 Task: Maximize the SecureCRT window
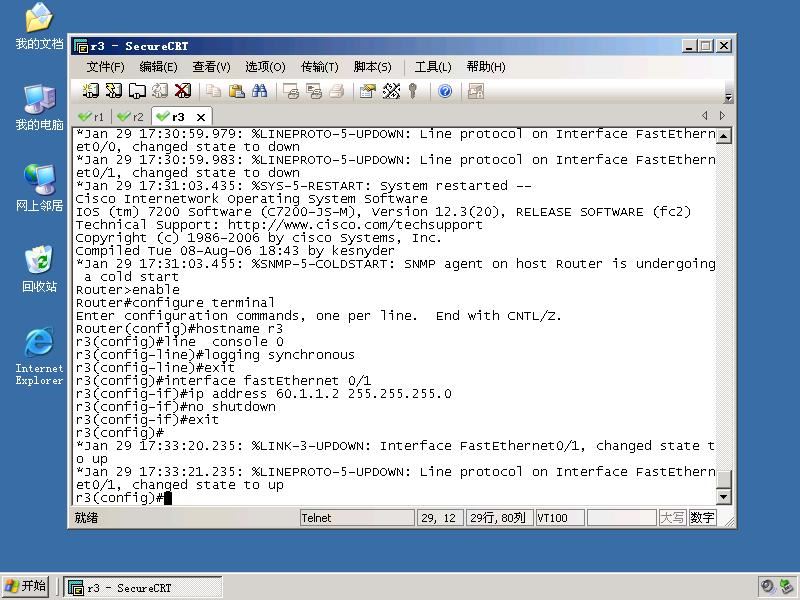coord(706,46)
